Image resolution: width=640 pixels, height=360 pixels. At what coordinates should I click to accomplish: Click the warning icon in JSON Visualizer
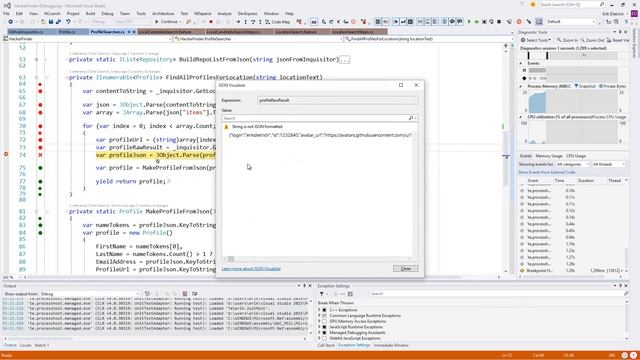[227, 127]
